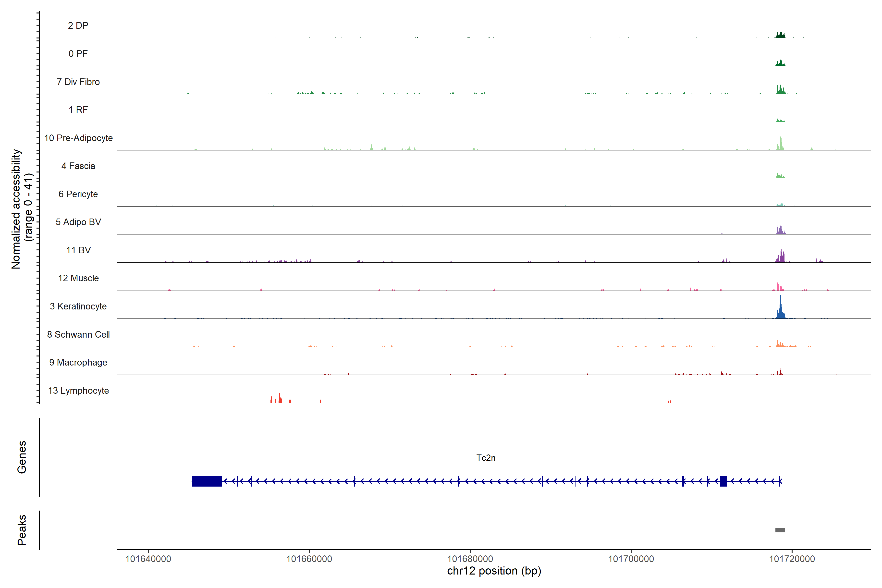This screenshot has width=882, height=588.
Task: Click the 3 Keratinocyte track label
Action: (78, 306)
